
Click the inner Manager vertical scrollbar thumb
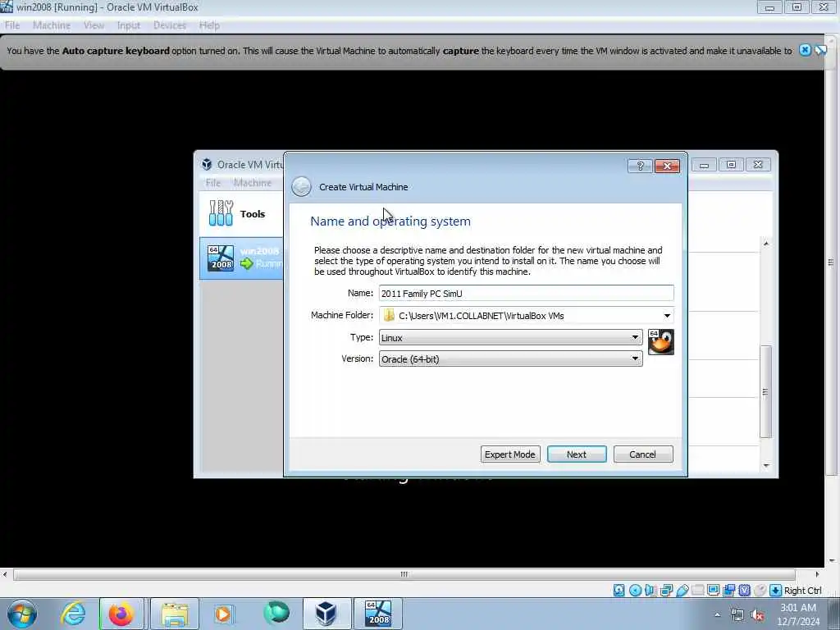(x=765, y=391)
